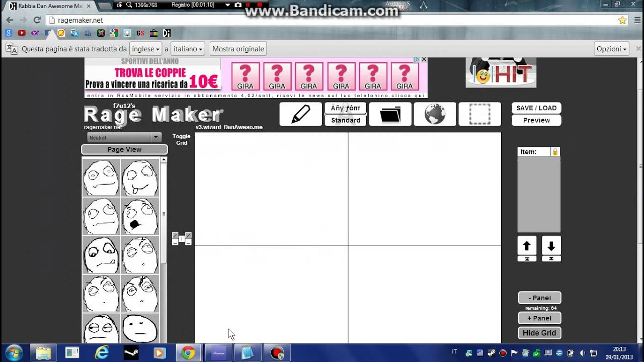The width and height of the screenshot is (644, 362).
Task: Reload the ragemaker page
Action: tap(37, 20)
